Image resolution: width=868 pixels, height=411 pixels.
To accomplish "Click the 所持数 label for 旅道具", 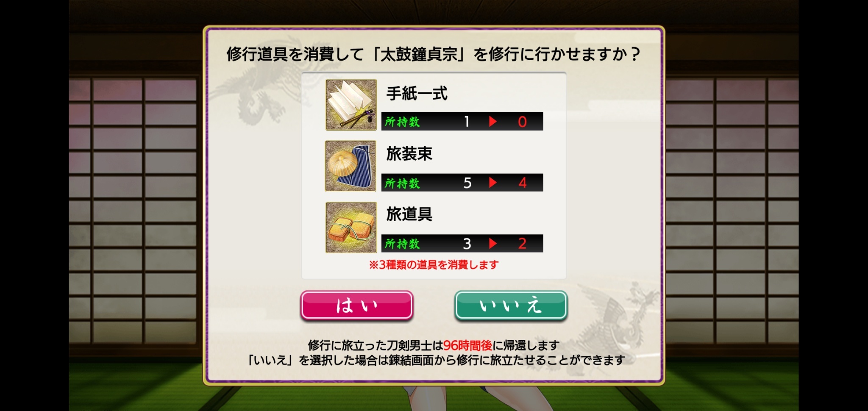I will (402, 244).
